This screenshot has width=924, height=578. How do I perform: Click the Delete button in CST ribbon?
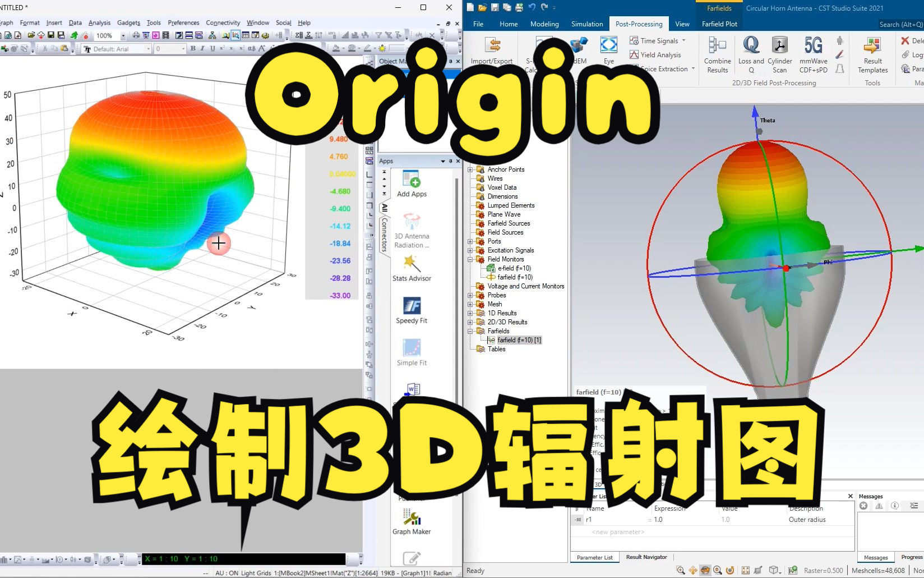pos(912,41)
